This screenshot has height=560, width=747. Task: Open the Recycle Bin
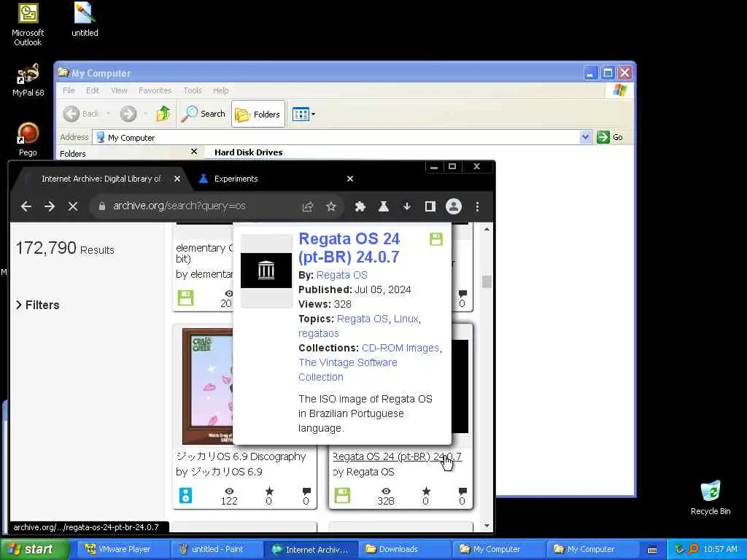711,497
